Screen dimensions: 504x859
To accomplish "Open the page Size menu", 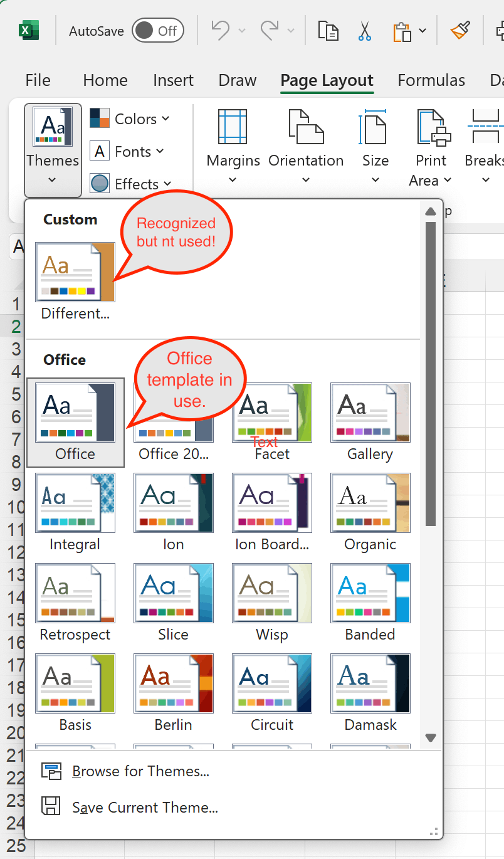I will point(375,147).
